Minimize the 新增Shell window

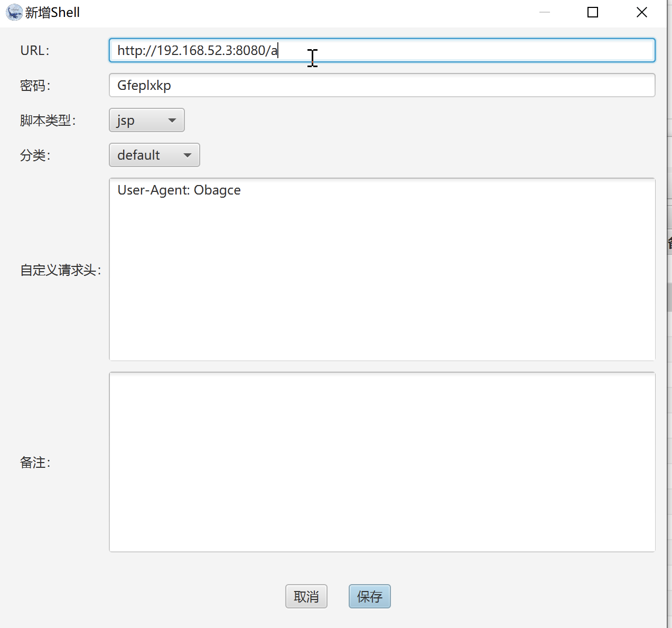click(x=545, y=12)
